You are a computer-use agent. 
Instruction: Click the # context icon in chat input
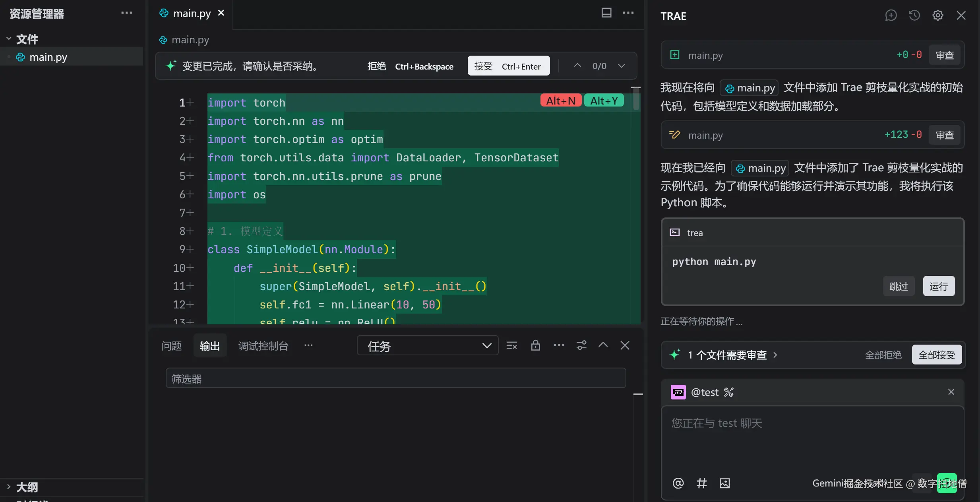coord(701,483)
